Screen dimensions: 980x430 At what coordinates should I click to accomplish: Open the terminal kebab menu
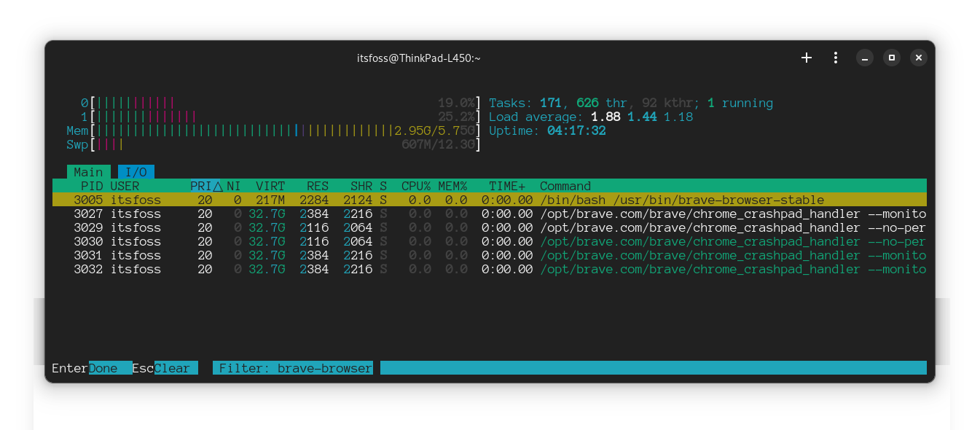pos(835,58)
